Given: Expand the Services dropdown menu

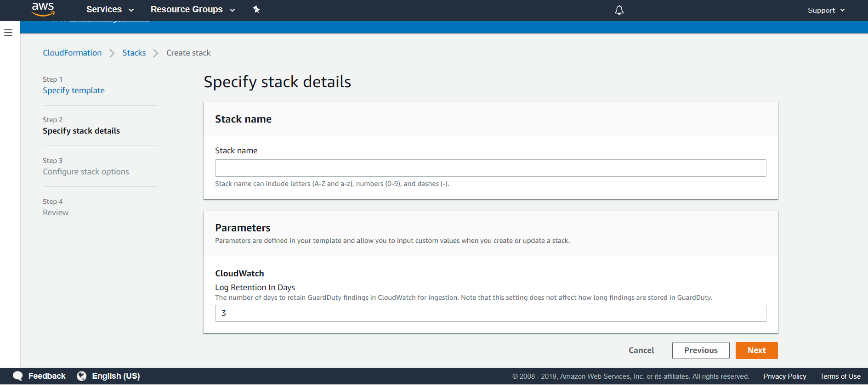Looking at the screenshot, I should [x=110, y=10].
